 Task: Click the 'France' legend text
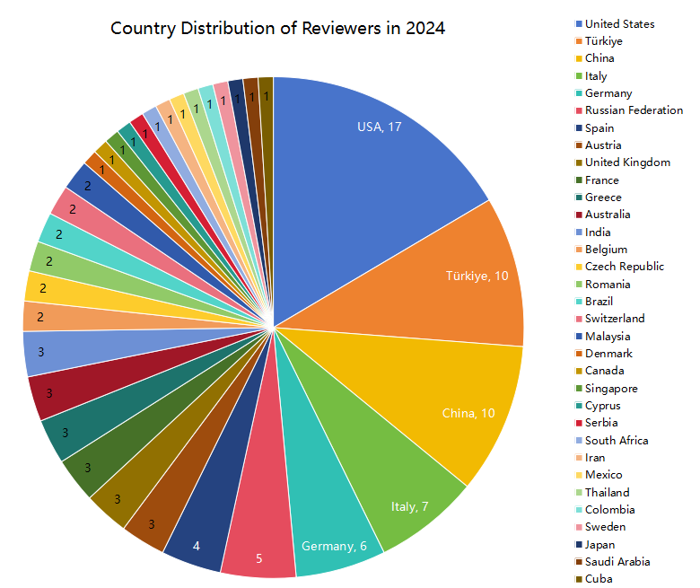pyautogui.click(x=602, y=180)
